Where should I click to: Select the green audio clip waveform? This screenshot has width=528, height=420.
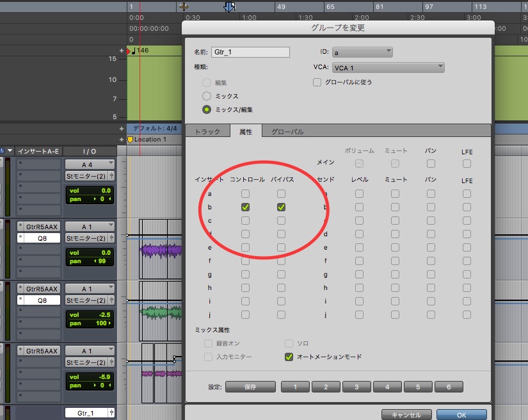(161, 313)
